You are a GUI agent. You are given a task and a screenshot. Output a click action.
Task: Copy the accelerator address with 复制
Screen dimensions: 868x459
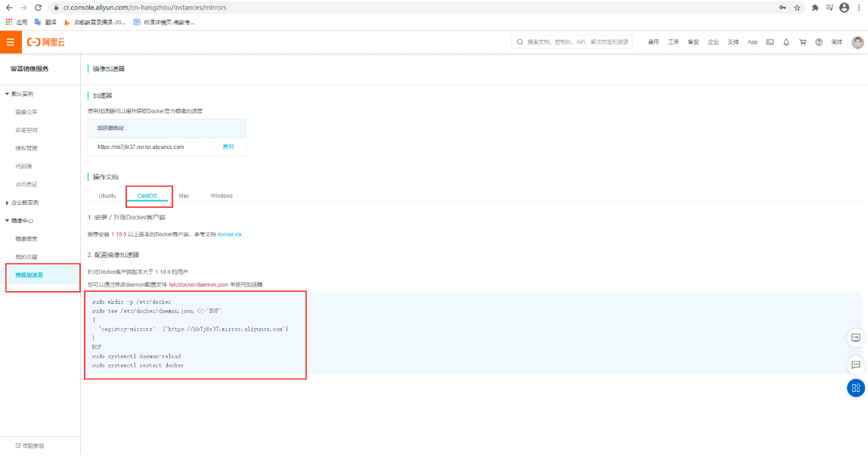(x=228, y=147)
